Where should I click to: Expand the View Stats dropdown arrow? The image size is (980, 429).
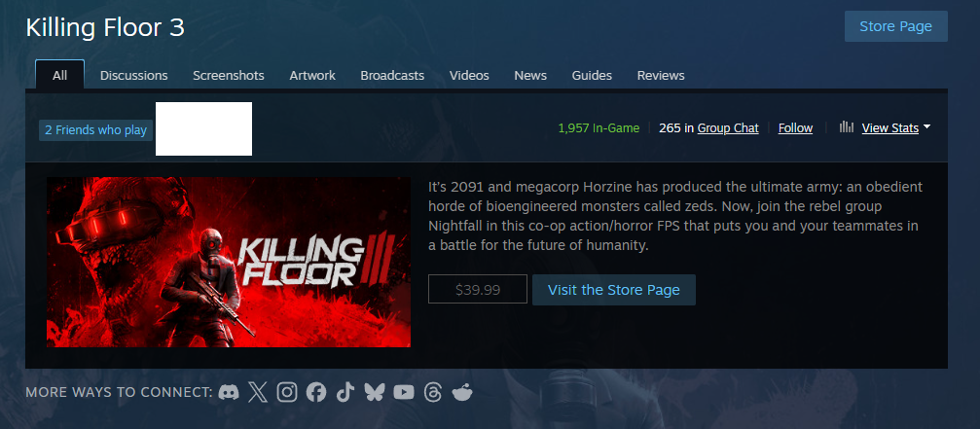pyautogui.click(x=926, y=126)
